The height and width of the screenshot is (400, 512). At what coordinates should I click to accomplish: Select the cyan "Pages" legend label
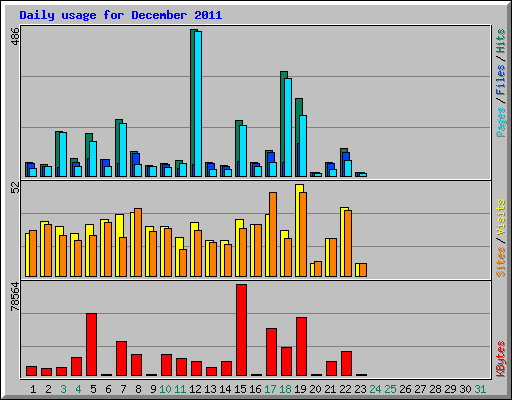501,122
